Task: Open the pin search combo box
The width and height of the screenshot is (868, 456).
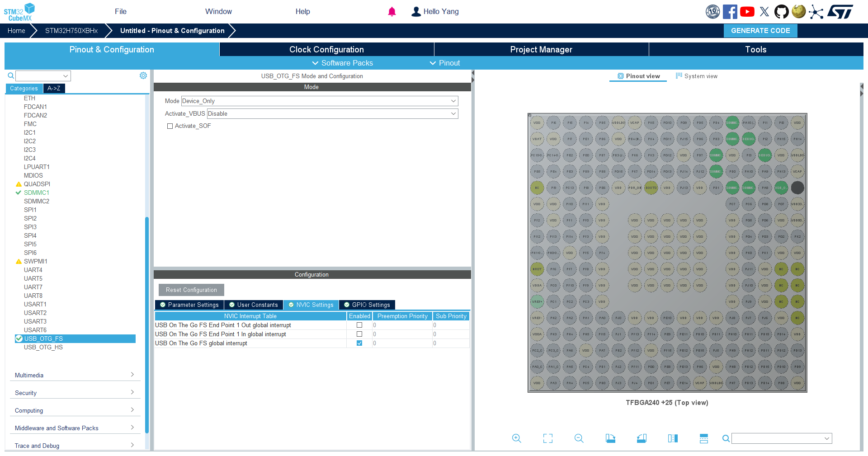Action: [782, 438]
